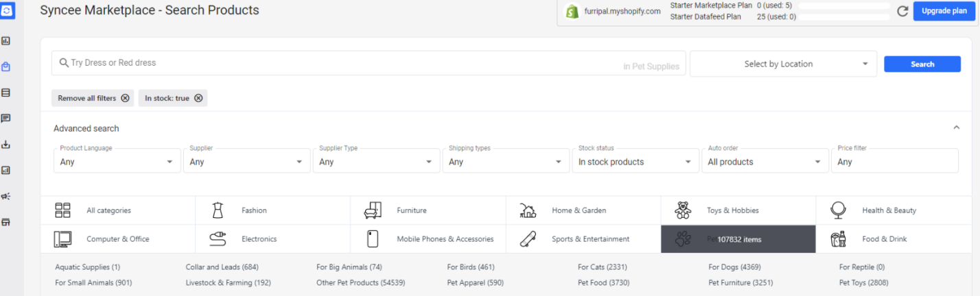Select the Pet Supplies paw category tile

[x=738, y=239]
